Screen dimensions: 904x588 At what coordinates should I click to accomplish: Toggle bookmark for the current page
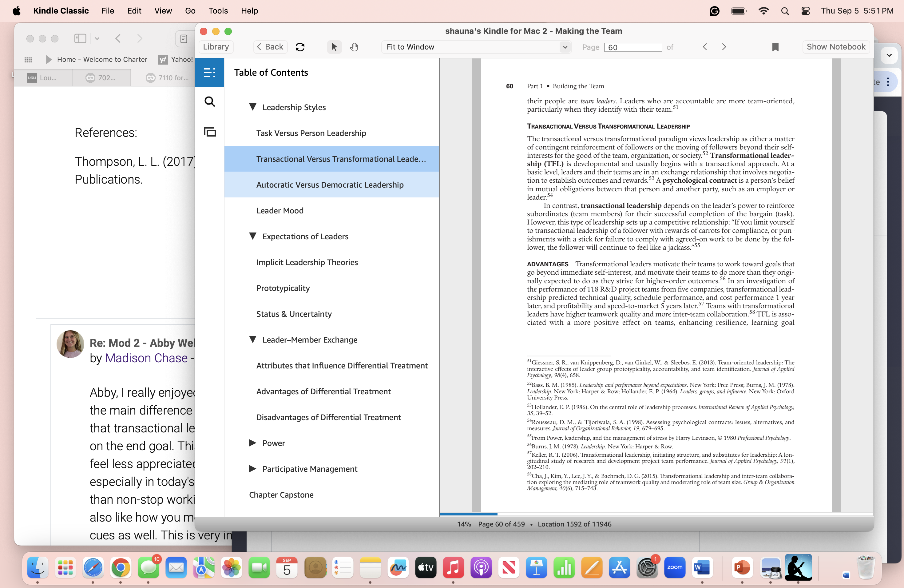[775, 47]
